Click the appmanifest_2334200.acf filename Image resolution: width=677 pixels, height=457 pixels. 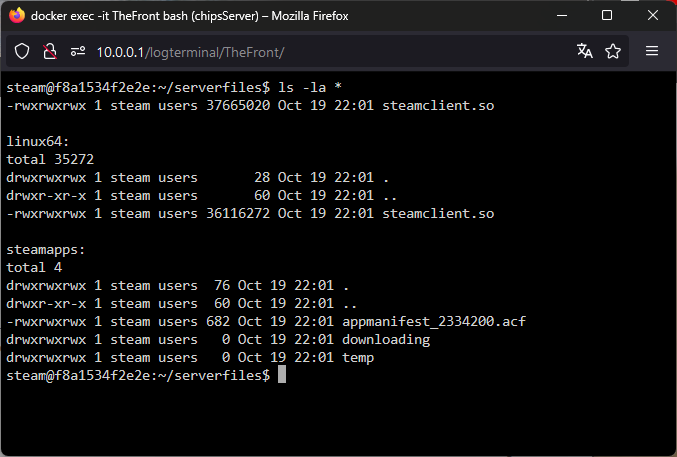point(434,321)
